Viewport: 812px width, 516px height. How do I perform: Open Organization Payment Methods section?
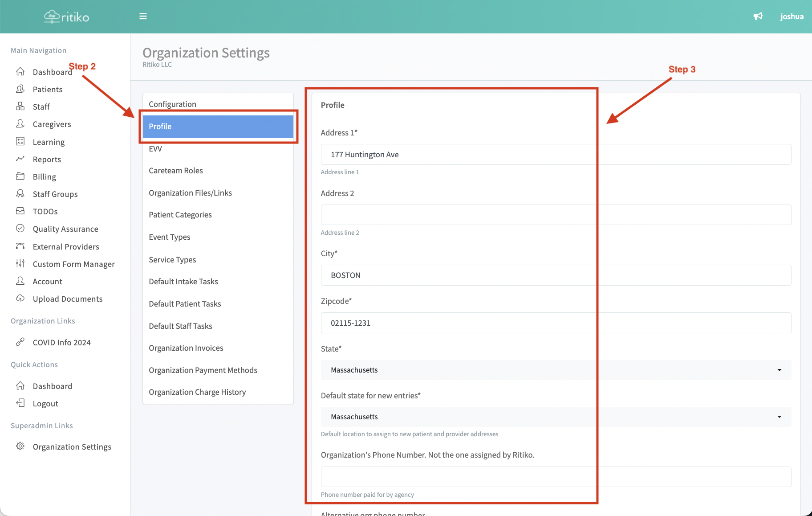[x=203, y=370]
